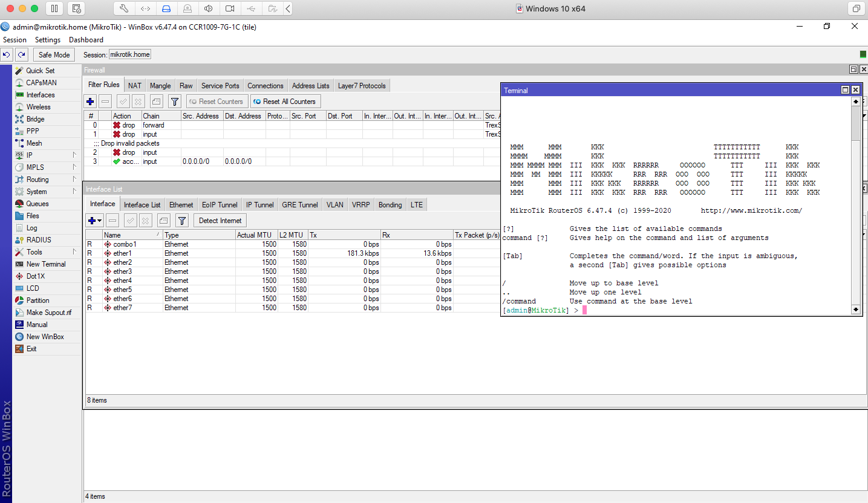The height and width of the screenshot is (503, 868).
Task: Switch to the VLAN tab
Action: coord(335,205)
